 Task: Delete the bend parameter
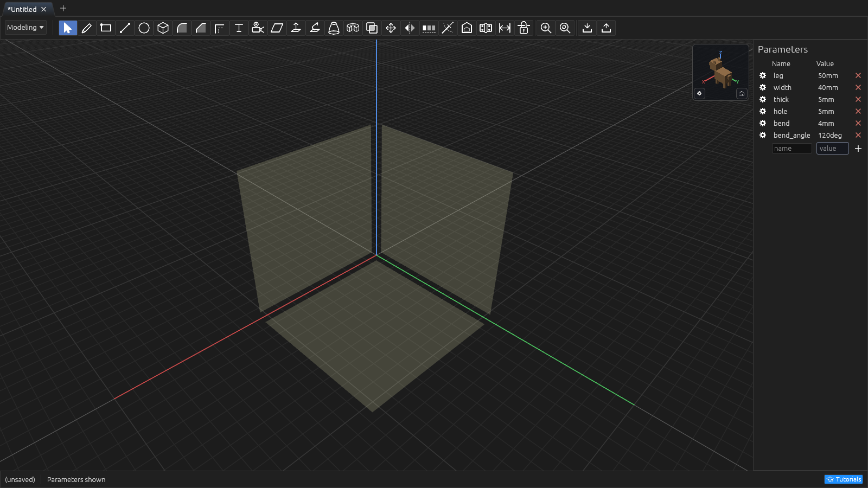[x=858, y=123]
